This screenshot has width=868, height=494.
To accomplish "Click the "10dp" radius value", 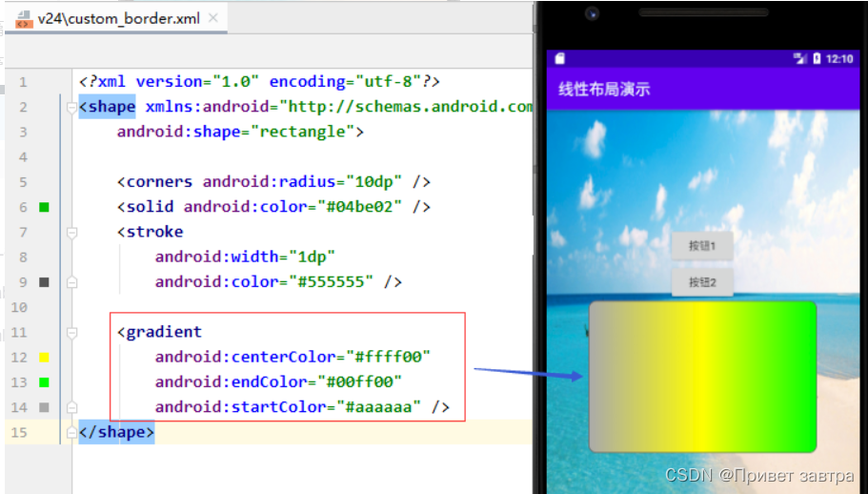I will click(x=373, y=181).
